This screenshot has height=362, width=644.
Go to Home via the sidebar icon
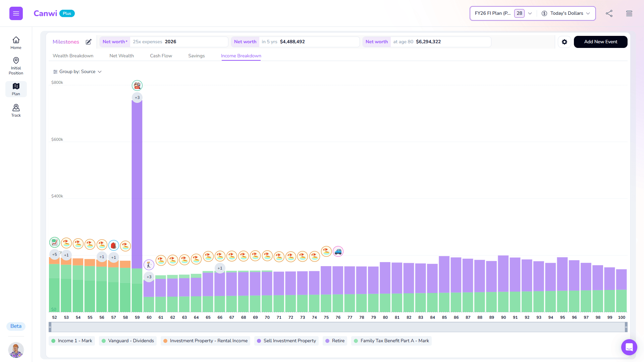(x=16, y=43)
